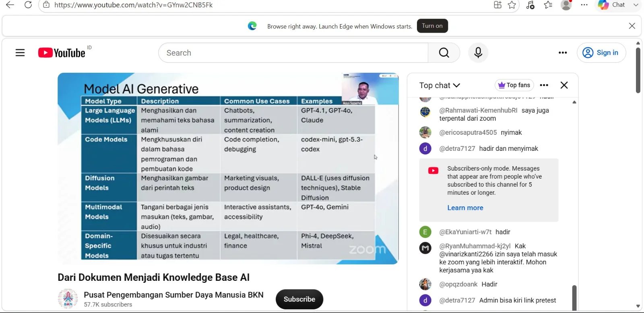This screenshot has width=644, height=313.
Task: Close the live chat panel
Action: [564, 85]
